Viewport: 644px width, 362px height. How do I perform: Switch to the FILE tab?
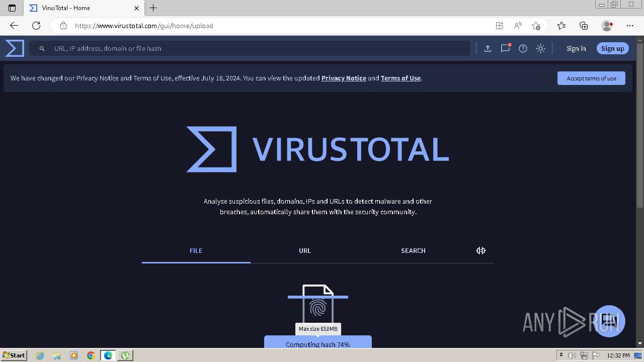click(196, 250)
